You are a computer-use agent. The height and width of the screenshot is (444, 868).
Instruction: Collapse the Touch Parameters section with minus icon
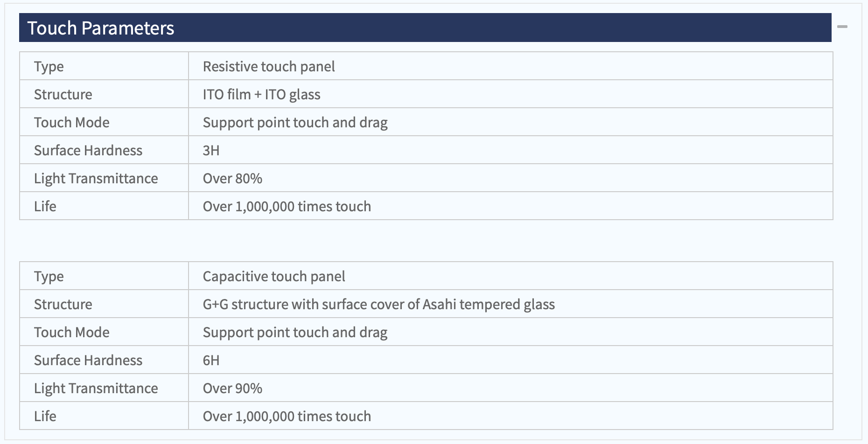pos(842,27)
